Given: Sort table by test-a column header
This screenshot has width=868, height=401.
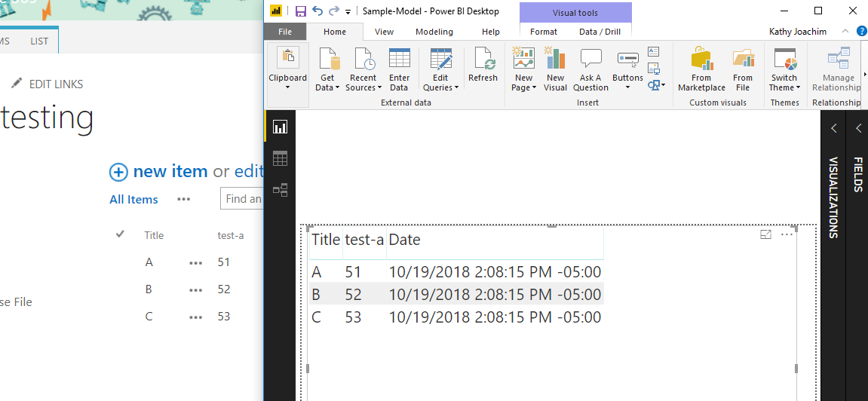Looking at the screenshot, I should point(364,240).
